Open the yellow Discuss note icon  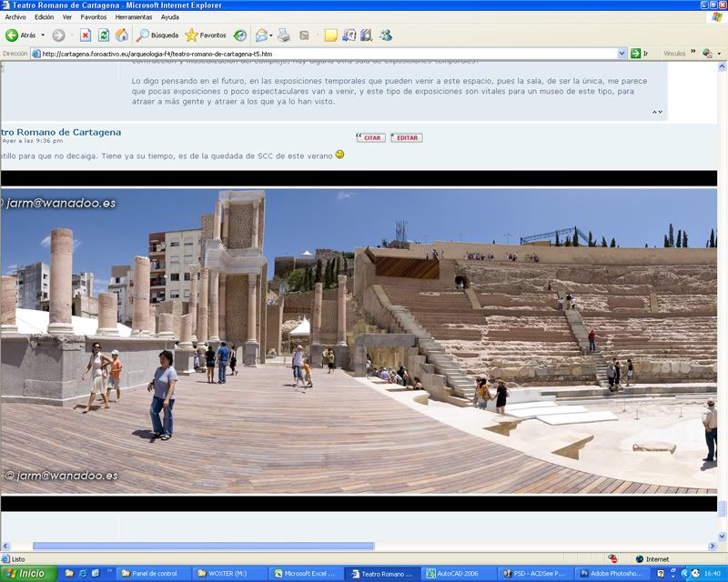[330, 35]
